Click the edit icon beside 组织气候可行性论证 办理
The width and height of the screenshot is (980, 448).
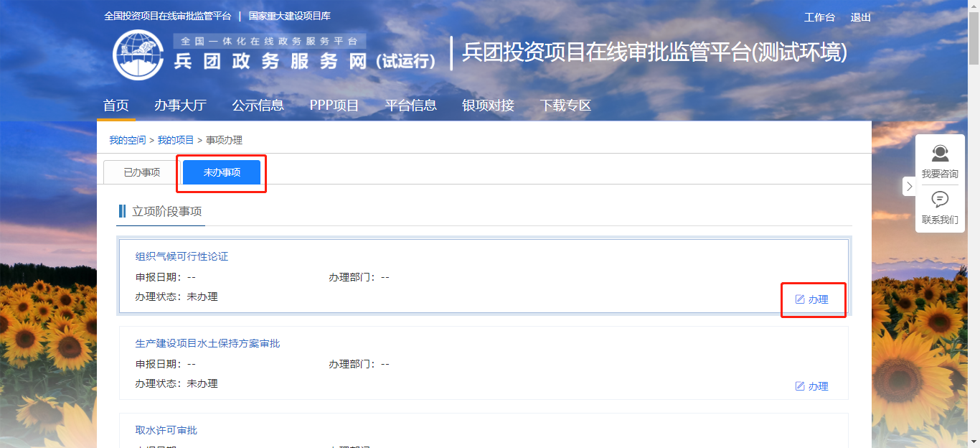coord(800,299)
